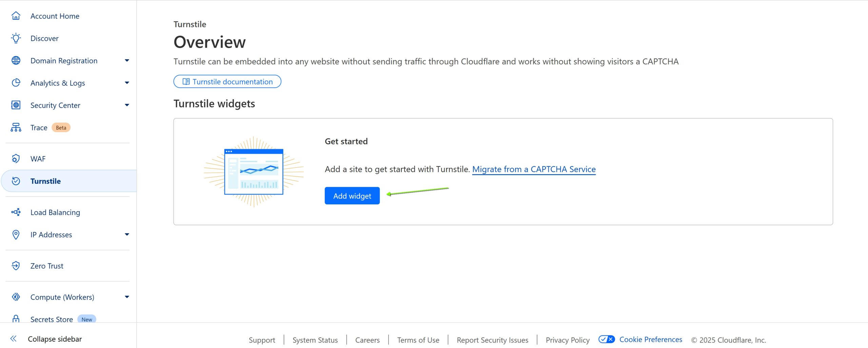Click the © 2025 Cloudflare, Inc. text
The width and height of the screenshot is (868, 348).
click(729, 340)
